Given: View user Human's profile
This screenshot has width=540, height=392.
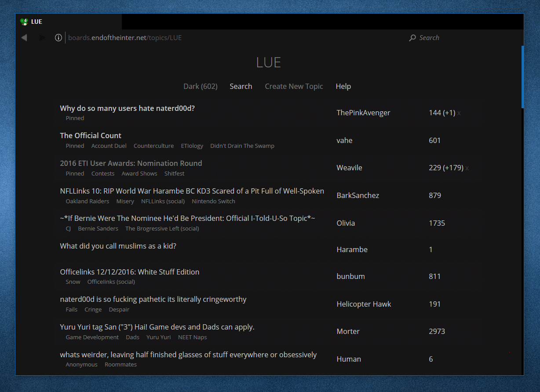Looking at the screenshot, I should click(x=349, y=359).
